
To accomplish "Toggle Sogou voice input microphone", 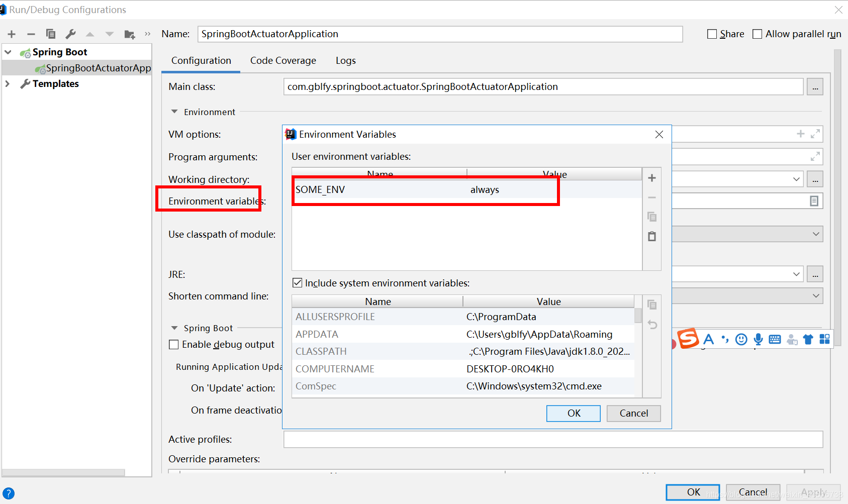I will pyautogui.click(x=758, y=339).
